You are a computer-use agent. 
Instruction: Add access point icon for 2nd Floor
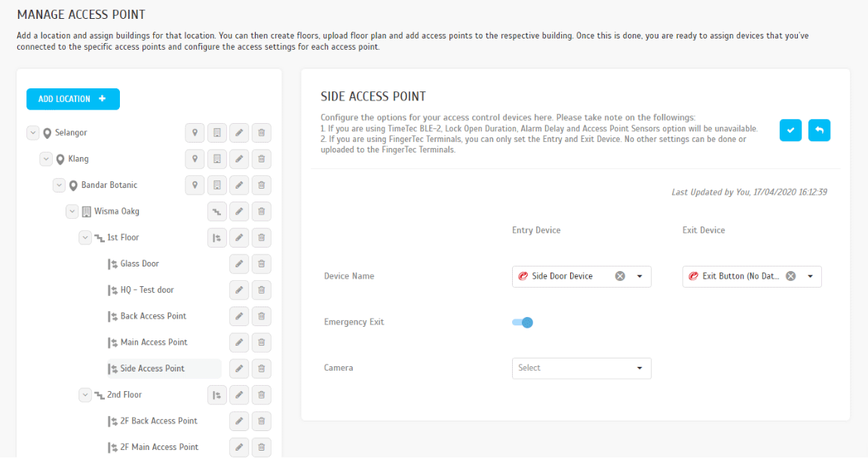click(x=217, y=395)
